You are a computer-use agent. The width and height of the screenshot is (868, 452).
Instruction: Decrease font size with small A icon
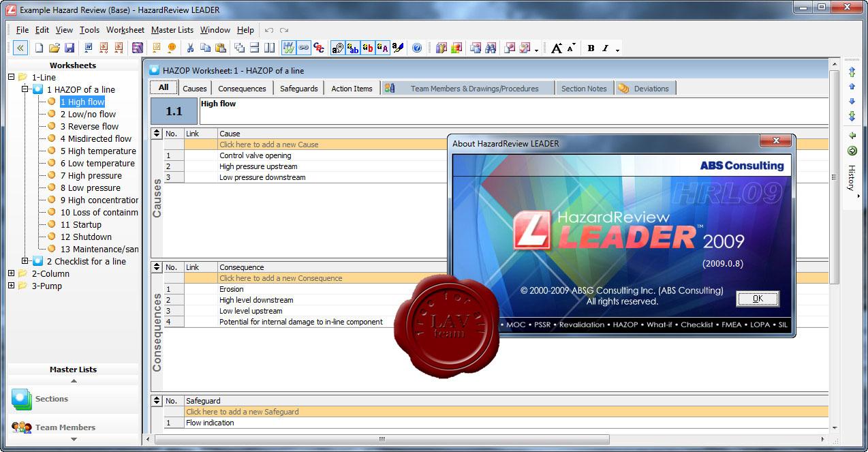(x=571, y=46)
